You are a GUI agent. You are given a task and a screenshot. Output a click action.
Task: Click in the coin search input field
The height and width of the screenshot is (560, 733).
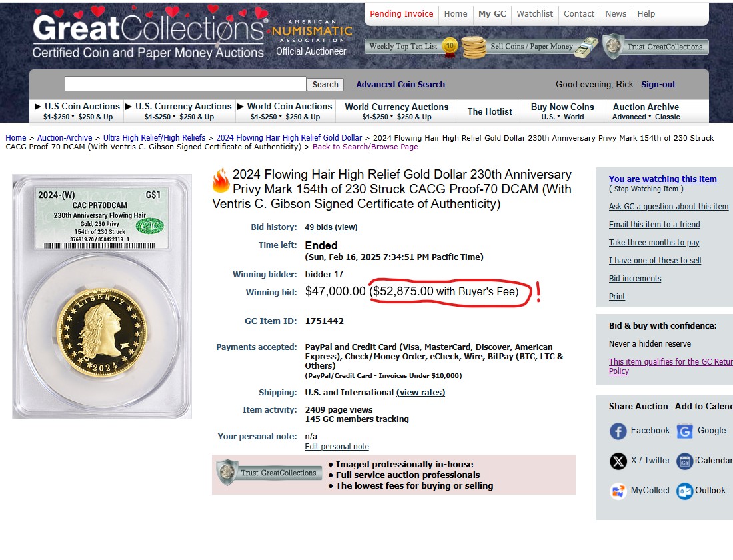point(185,84)
